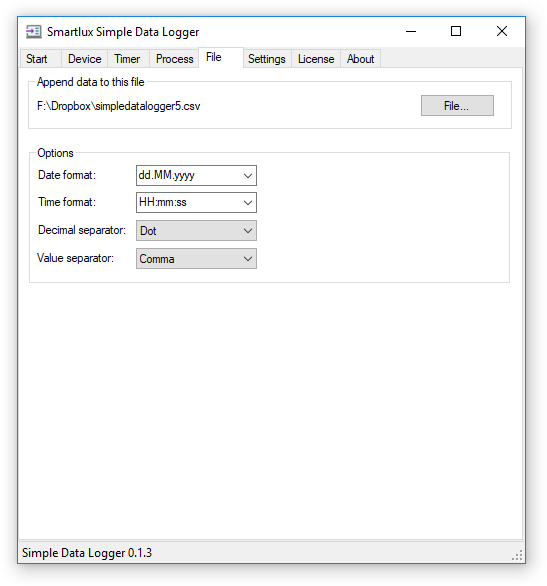Open the Decimal separator dropdown
Viewport: 547px width, 586px height.
point(196,231)
